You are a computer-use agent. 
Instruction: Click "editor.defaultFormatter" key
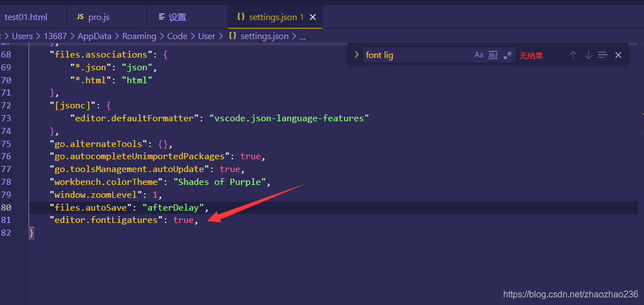[135, 118]
